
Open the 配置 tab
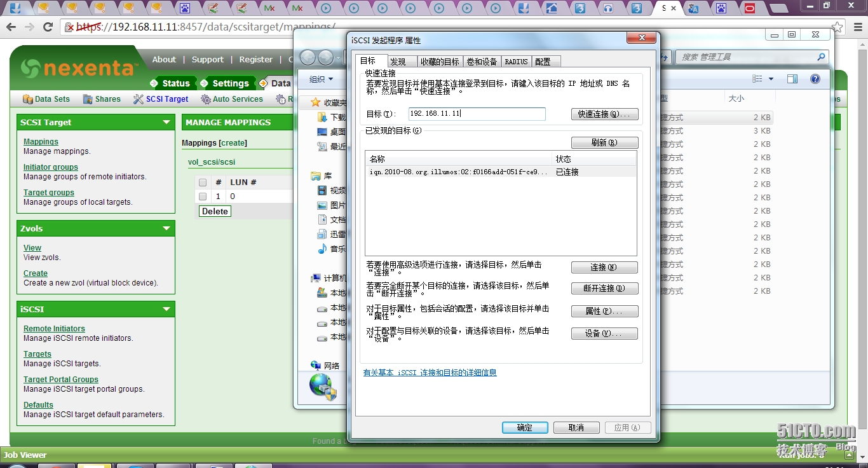click(x=546, y=62)
